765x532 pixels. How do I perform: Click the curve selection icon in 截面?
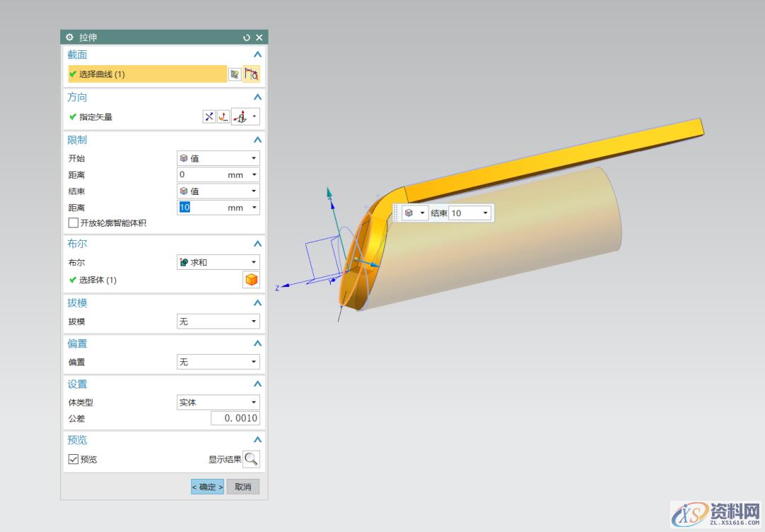[251, 74]
